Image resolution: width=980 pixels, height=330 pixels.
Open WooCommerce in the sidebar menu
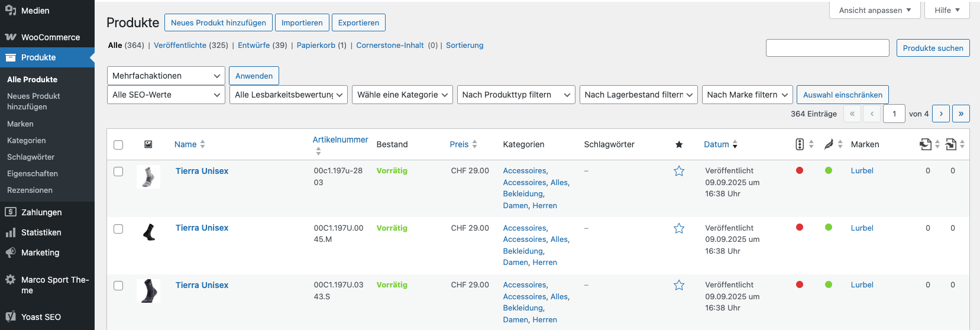click(x=50, y=37)
